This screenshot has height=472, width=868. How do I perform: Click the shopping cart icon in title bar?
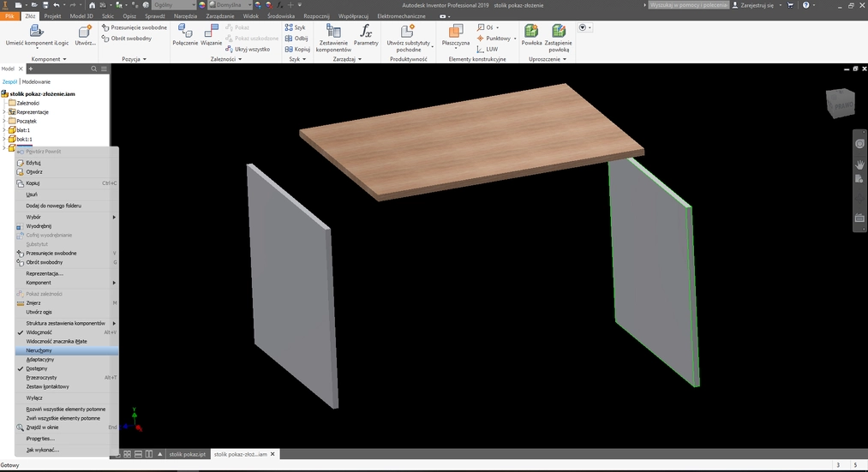coord(790,5)
